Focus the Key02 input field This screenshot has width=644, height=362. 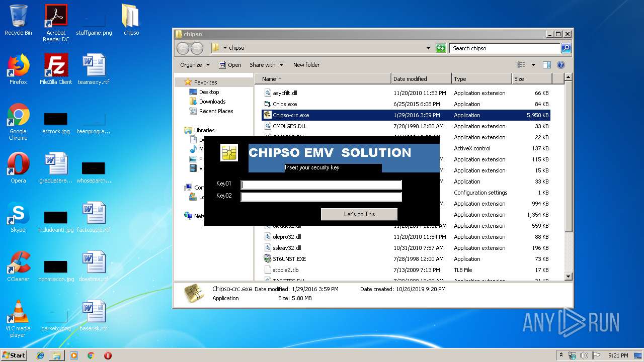(x=321, y=197)
